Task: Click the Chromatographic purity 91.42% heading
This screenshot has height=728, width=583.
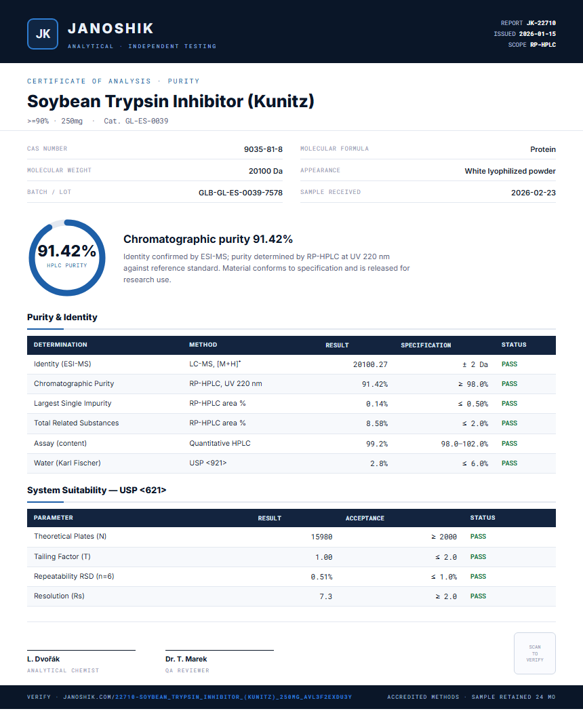Action: (x=208, y=239)
